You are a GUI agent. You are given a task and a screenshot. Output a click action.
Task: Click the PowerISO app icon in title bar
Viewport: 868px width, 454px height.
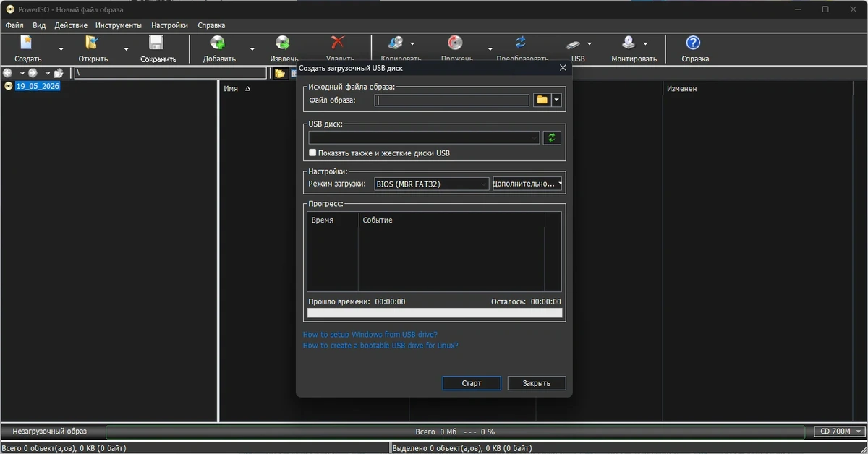pyautogui.click(x=10, y=9)
